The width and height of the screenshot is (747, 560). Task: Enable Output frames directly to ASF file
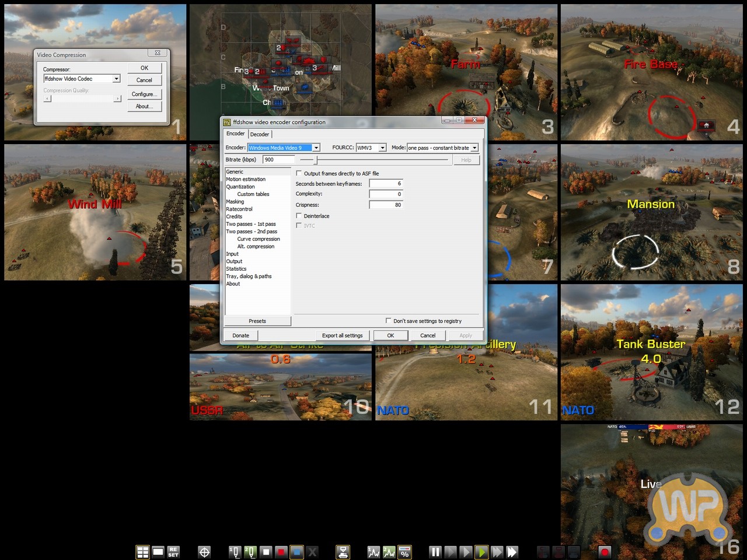point(299,173)
